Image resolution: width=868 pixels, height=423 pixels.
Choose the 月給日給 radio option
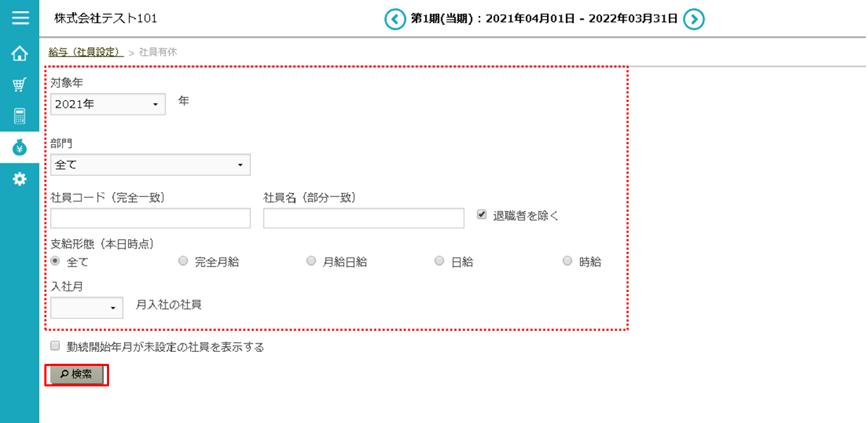point(311,261)
